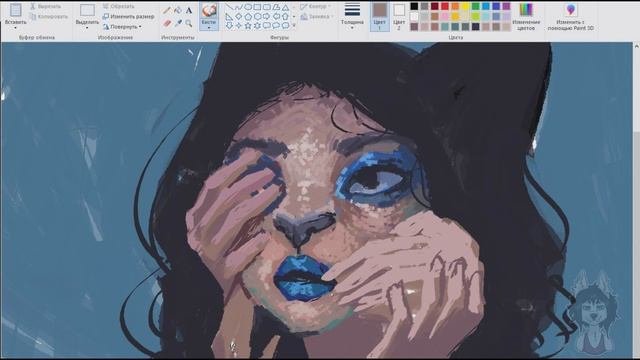
Task: Choose the white color swatch
Action: pos(414,16)
